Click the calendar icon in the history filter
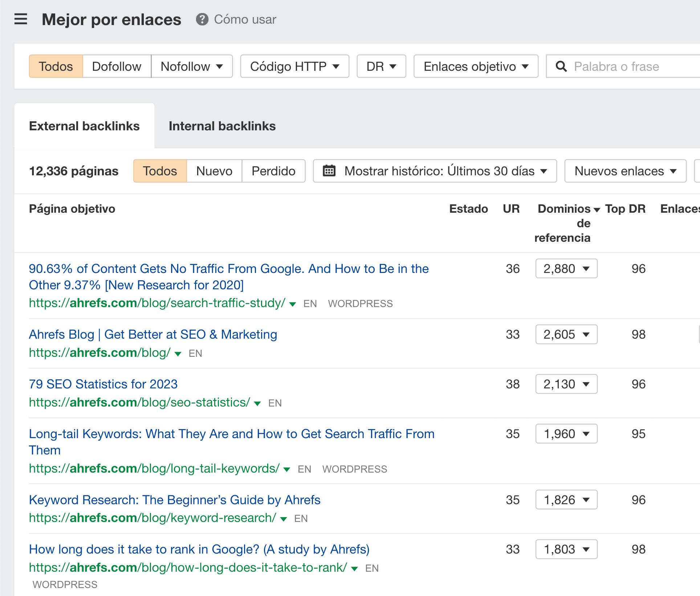Viewport: 700px width, 596px height. click(330, 171)
